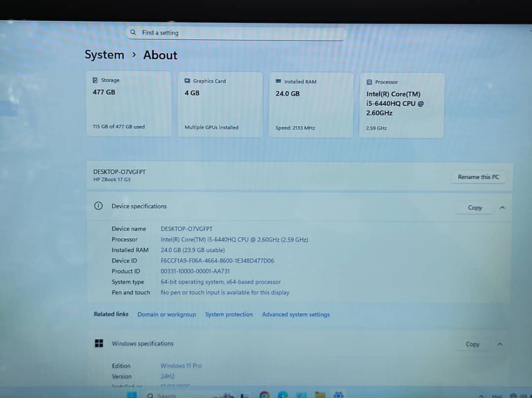Image resolution: width=532 pixels, height=398 pixels.
Task: Open Google Chrome from the taskbar
Action: click(x=265, y=395)
